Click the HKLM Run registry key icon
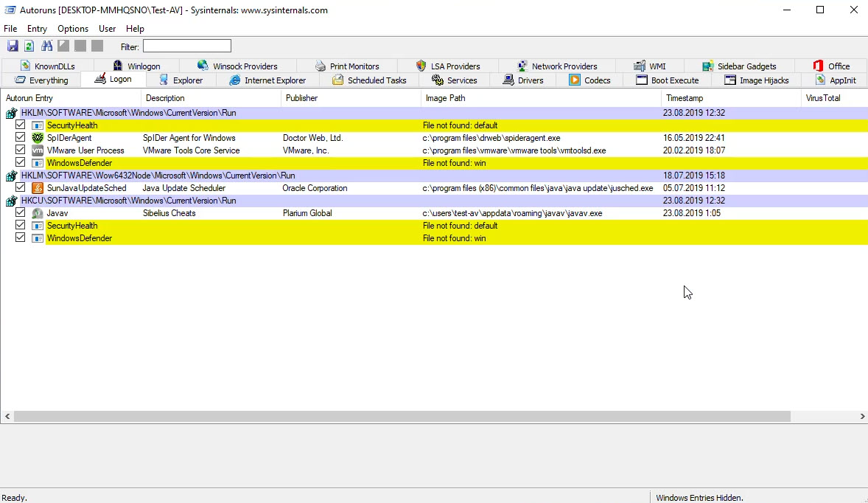The height and width of the screenshot is (503, 868). [11, 113]
